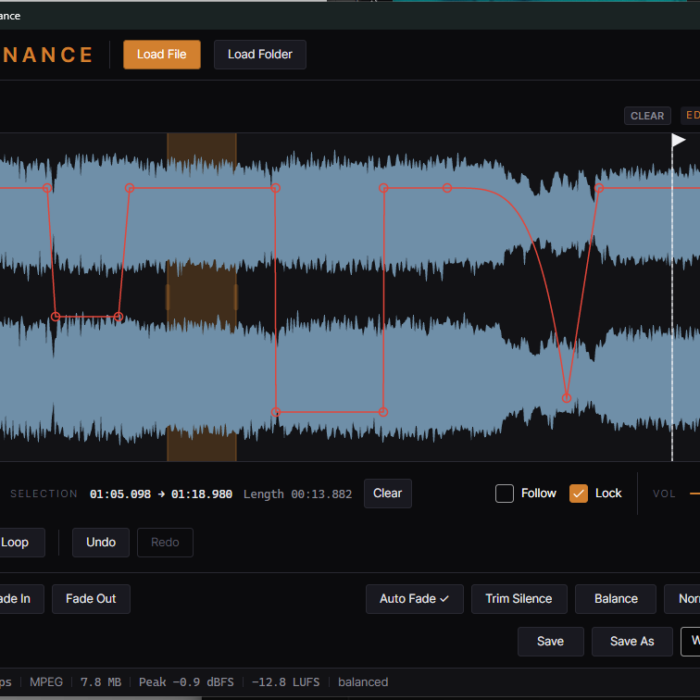
Task: Apply the Balance operation
Action: point(616,599)
